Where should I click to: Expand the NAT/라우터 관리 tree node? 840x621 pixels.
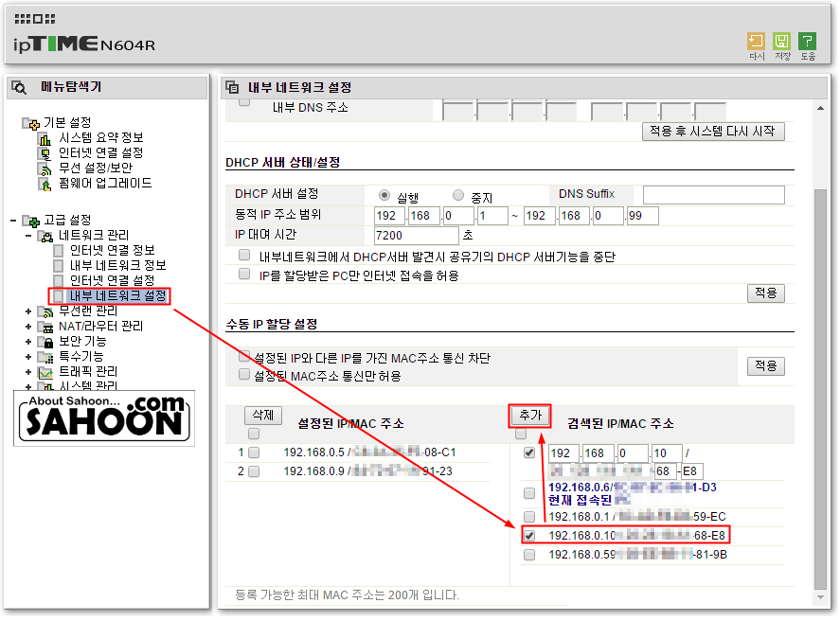pos(27,326)
